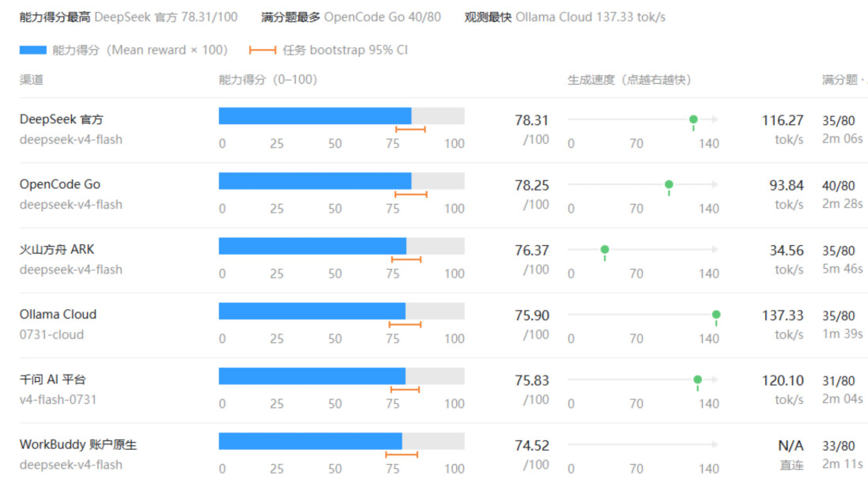
Task: Click the green speed dot for 火山方舟 ARK
Action: 605,250
